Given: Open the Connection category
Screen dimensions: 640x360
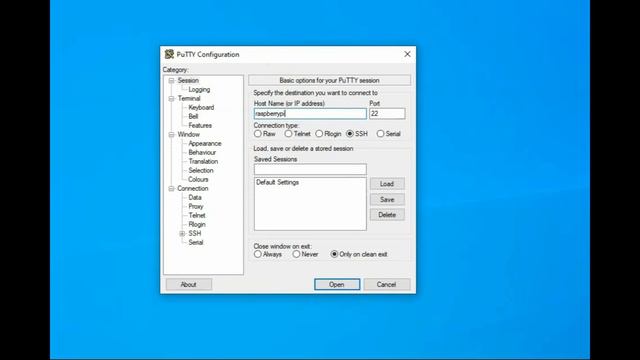Looking at the screenshot, I should (193, 188).
